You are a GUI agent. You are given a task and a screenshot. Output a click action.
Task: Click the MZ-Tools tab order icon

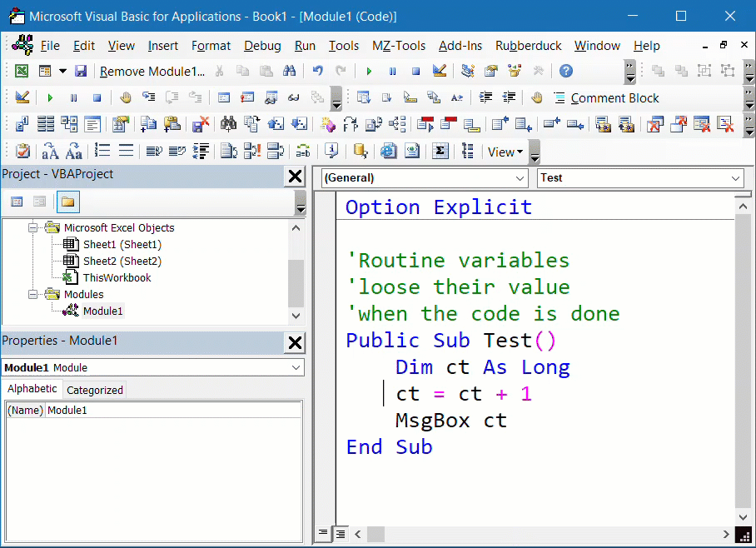(21, 124)
